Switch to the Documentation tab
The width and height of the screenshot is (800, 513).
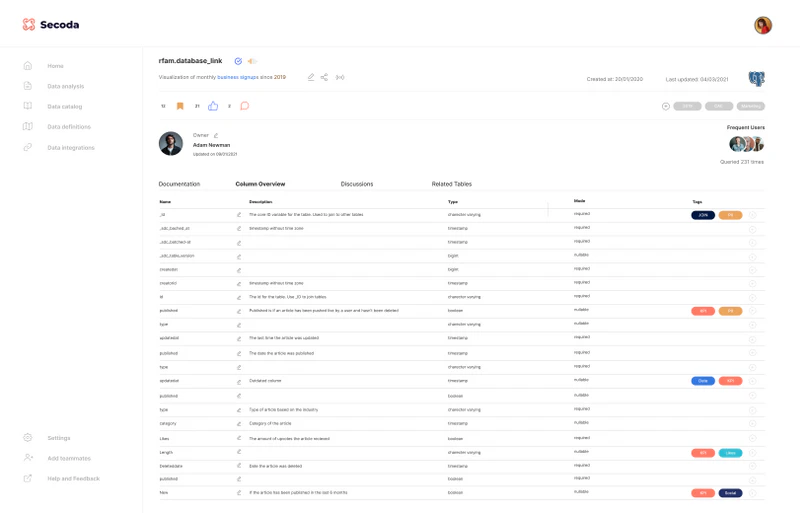(x=179, y=184)
